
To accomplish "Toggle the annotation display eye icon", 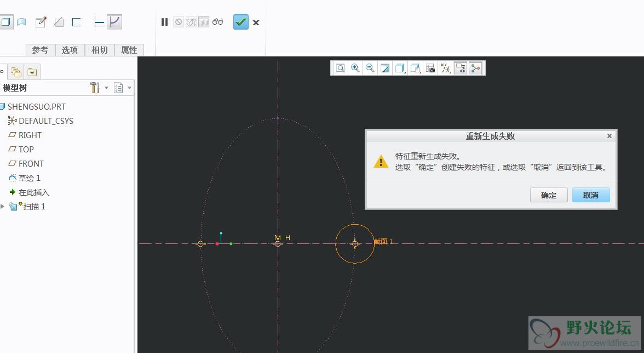I will pyautogui.click(x=461, y=68).
